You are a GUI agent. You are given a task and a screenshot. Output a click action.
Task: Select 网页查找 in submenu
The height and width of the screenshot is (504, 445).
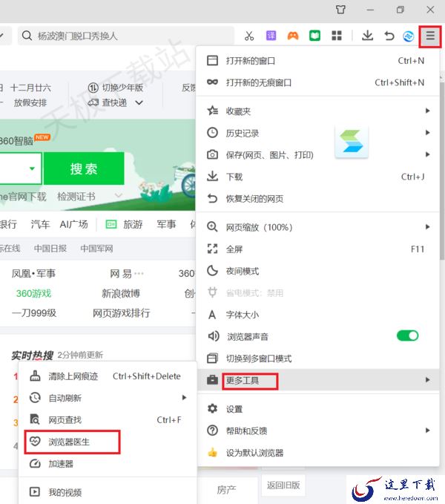pyautogui.click(x=108, y=420)
